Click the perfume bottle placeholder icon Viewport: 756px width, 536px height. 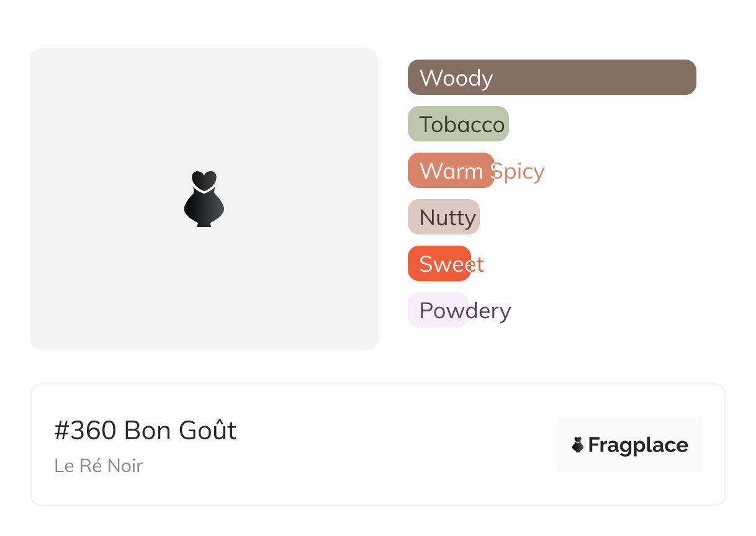coord(204,199)
